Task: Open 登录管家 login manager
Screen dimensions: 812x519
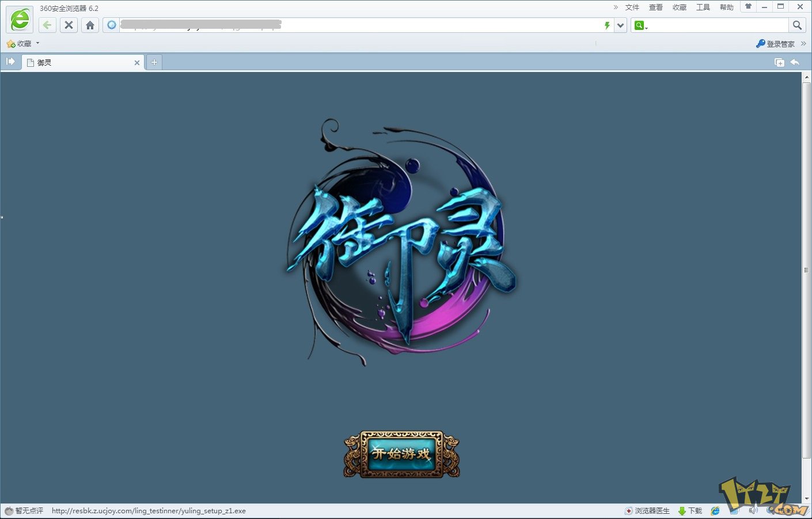Action: coord(775,44)
